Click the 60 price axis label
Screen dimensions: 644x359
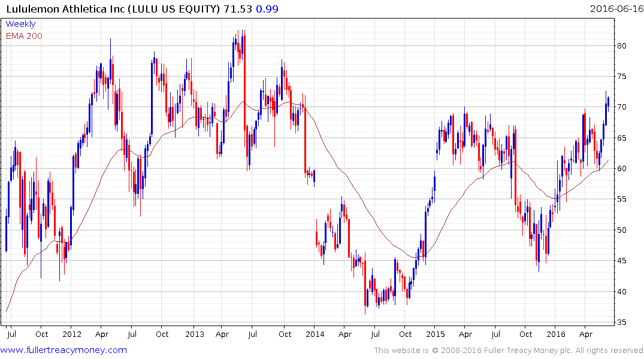point(621,168)
